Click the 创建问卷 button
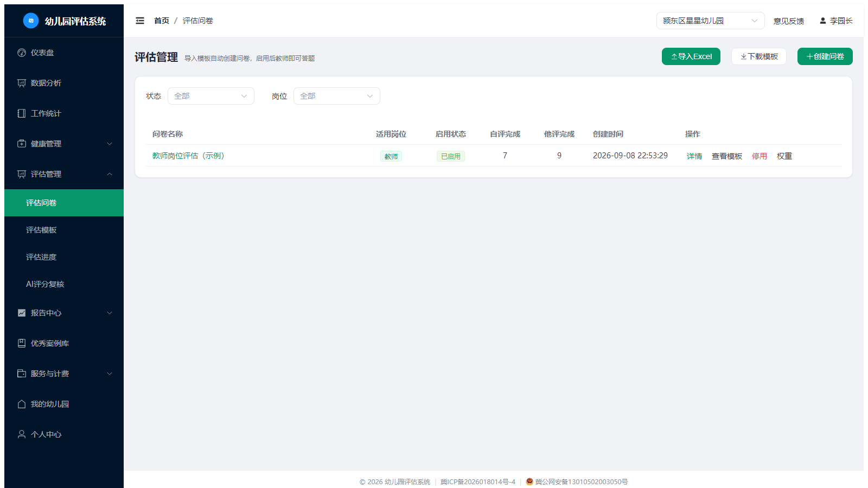The width and height of the screenshot is (868, 488). (825, 56)
